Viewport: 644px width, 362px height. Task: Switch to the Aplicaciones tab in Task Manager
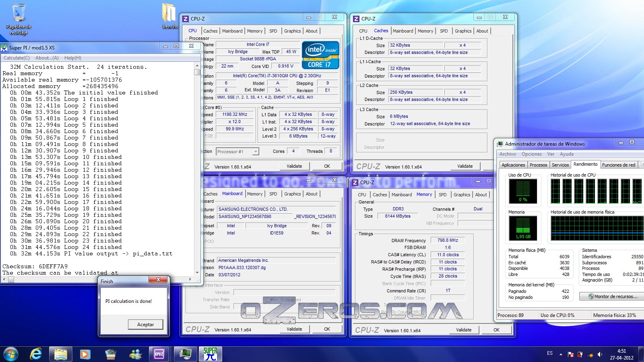(x=513, y=165)
